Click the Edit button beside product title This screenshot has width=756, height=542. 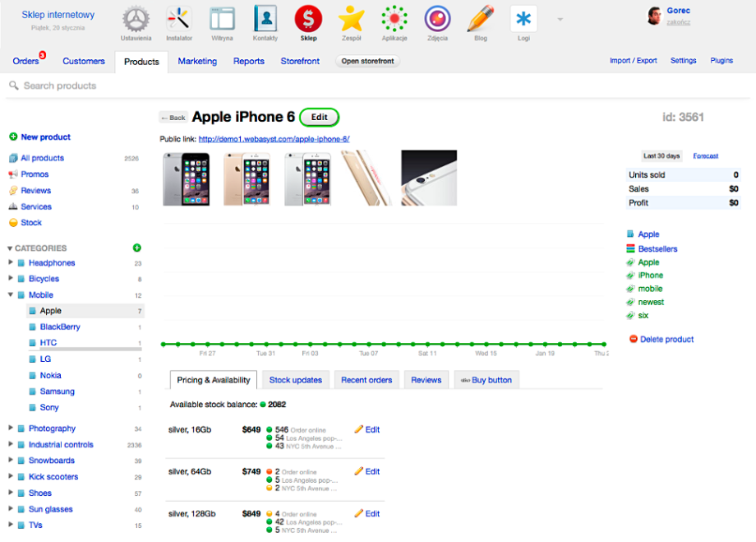click(319, 117)
